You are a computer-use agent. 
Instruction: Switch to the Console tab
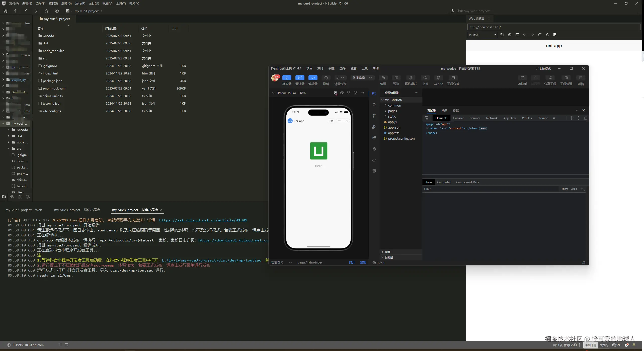click(458, 118)
